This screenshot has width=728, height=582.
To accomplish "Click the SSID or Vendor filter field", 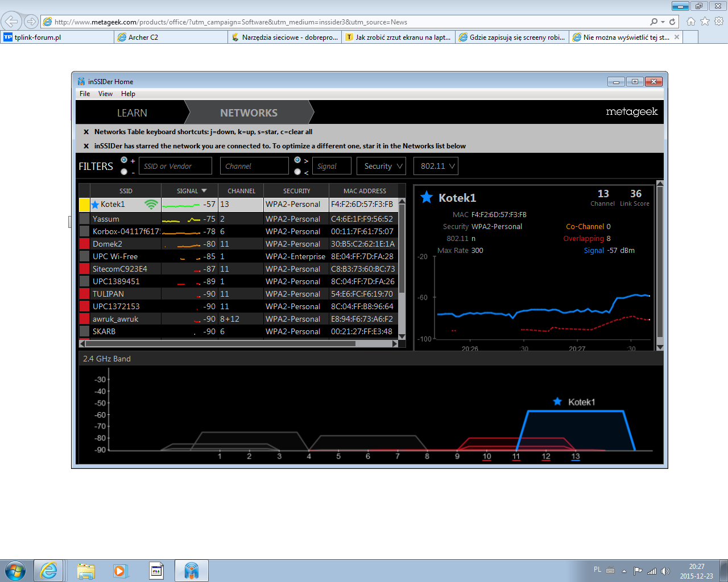I will [175, 166].
